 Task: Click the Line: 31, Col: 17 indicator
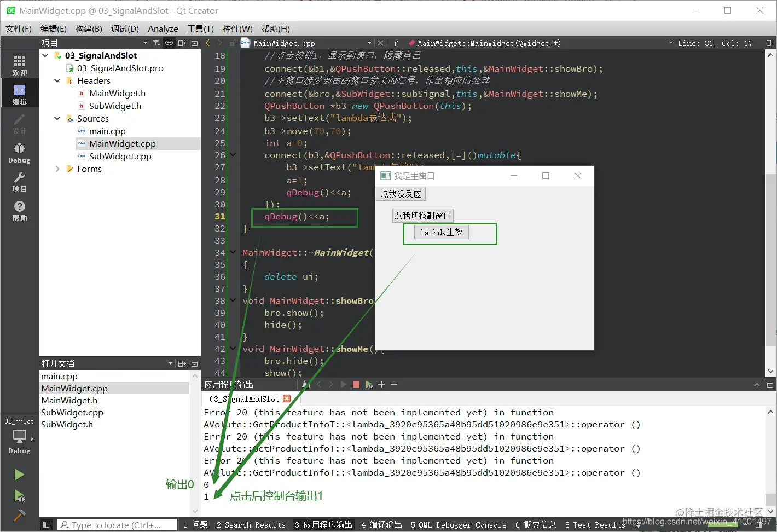coord(716,43)
